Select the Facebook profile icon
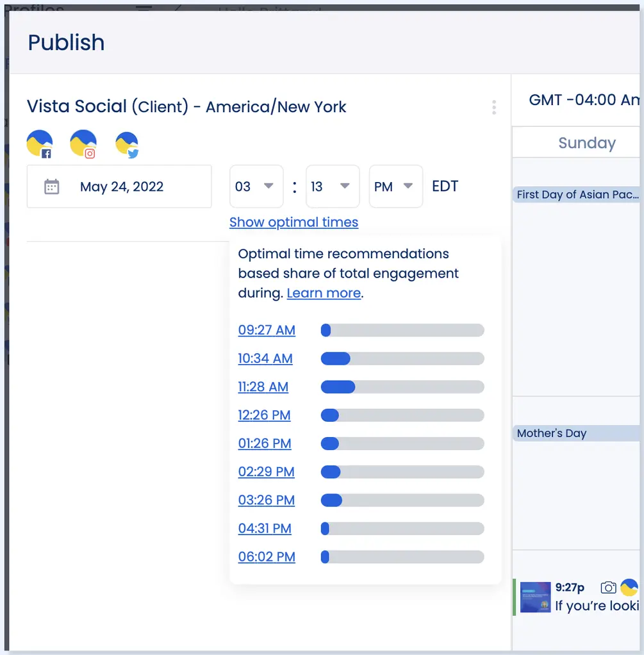644x655 pixels. coord(40,144)
